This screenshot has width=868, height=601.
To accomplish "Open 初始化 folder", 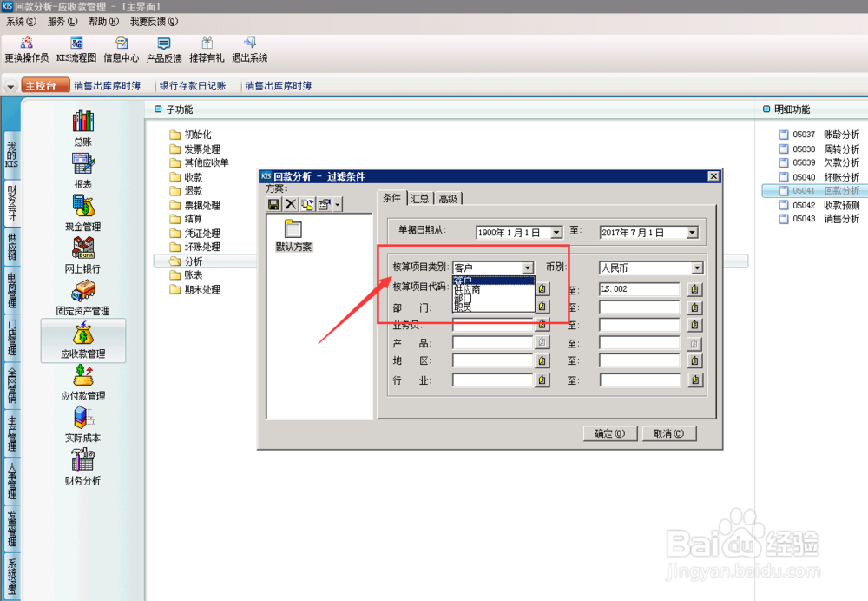I will point(191,135).
